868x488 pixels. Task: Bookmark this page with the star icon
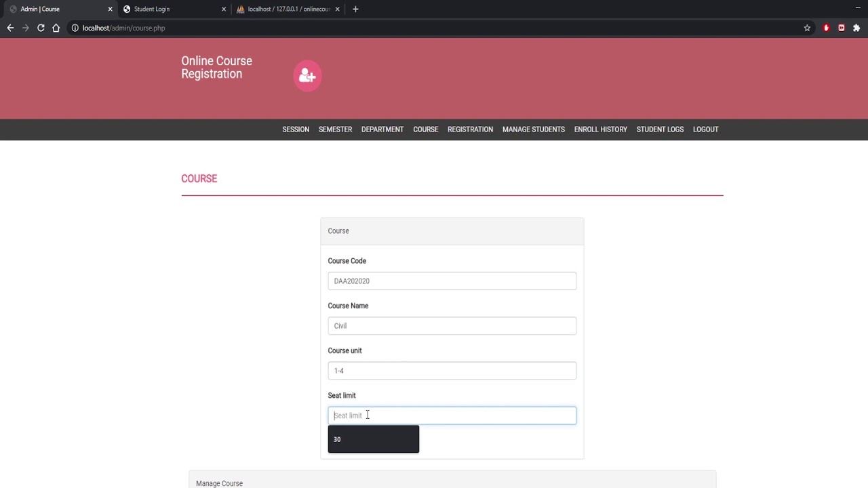pyautogui.click(x=807, y=28)
